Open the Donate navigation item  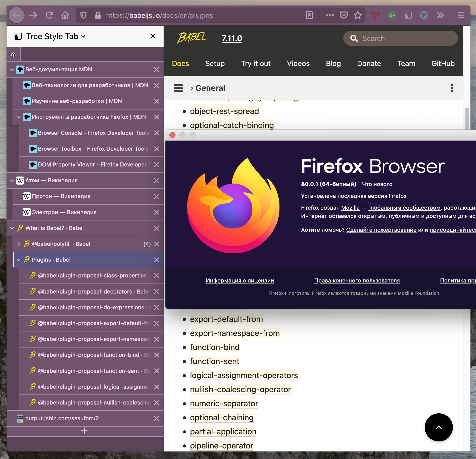pos(369,64)
